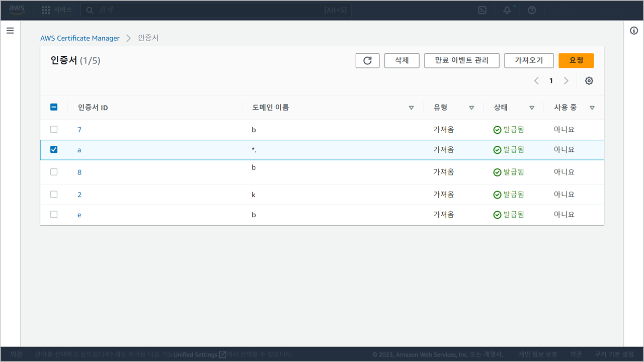This screenshot has height=362, width=644.
Task: Click 인증서 breadcrumb text
Action: [148, 38]
